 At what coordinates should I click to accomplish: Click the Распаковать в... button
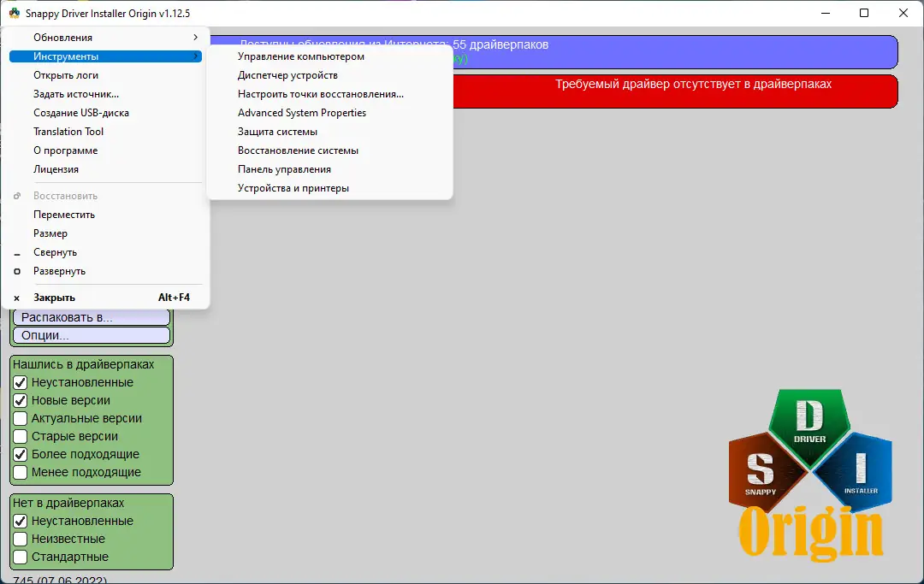(90, 317)
